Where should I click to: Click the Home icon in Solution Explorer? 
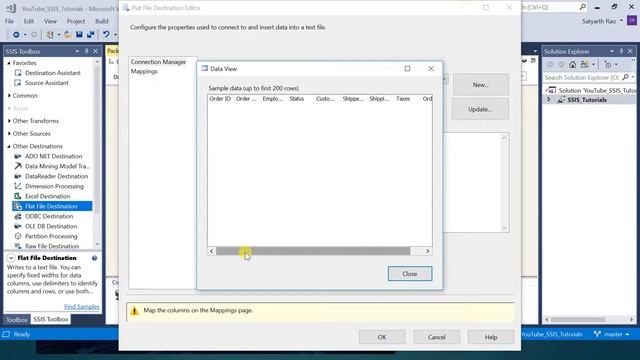[x=573, y=64]
